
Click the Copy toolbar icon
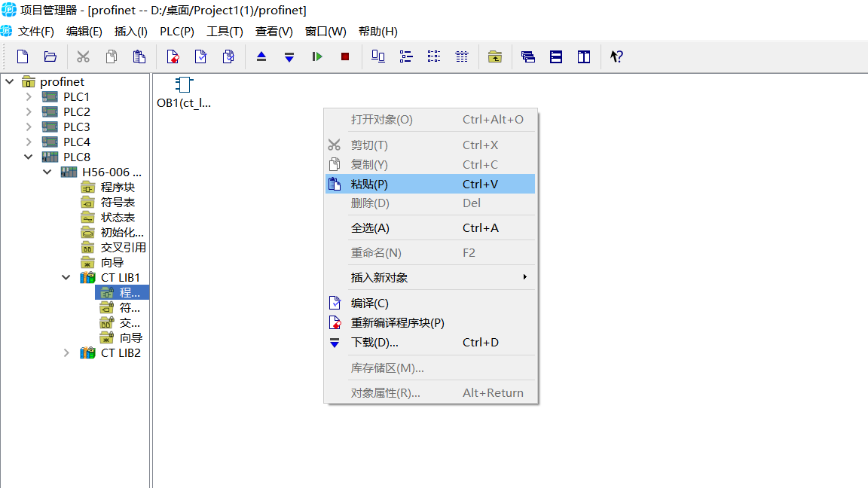click(112, 56)
